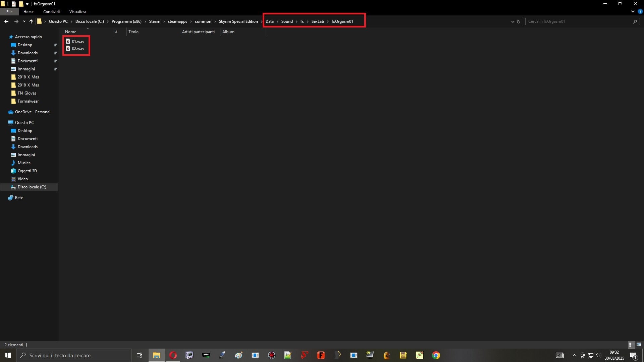Image resolution: width=644 pixels, height=362 pixels.
Task: Navigate to Programmi (x86) in the breadcrumb
Action: (x=126, y=21)
